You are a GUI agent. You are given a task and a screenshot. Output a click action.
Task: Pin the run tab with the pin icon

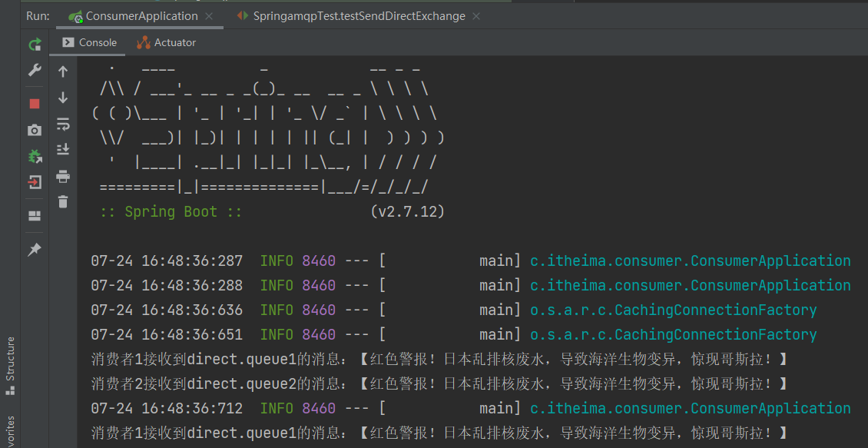pyautogui.click(x=35, y=249)
